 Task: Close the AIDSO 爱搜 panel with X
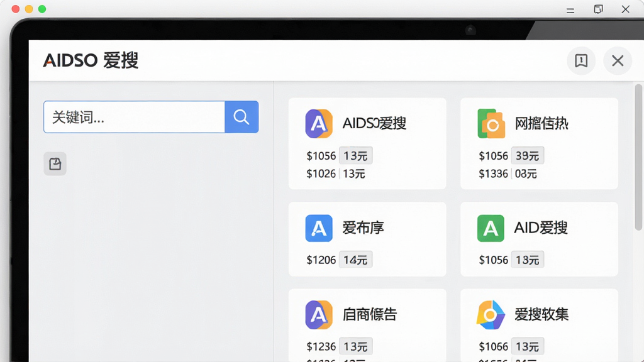pyautogui.click(x=618, y=61)
